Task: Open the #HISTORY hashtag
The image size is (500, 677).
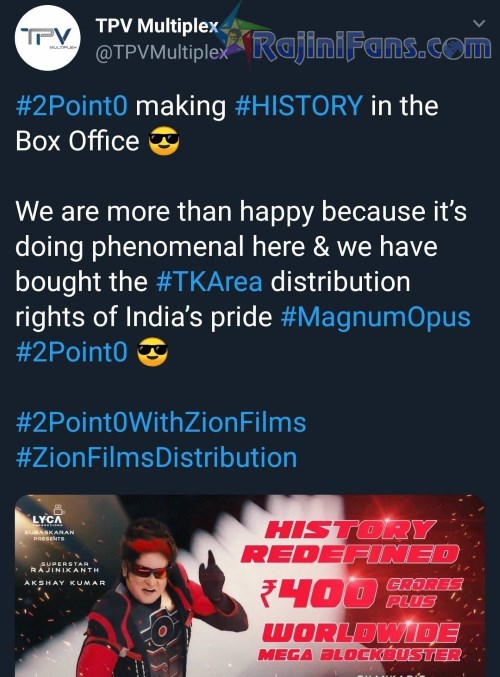Action: click(298, 106)
